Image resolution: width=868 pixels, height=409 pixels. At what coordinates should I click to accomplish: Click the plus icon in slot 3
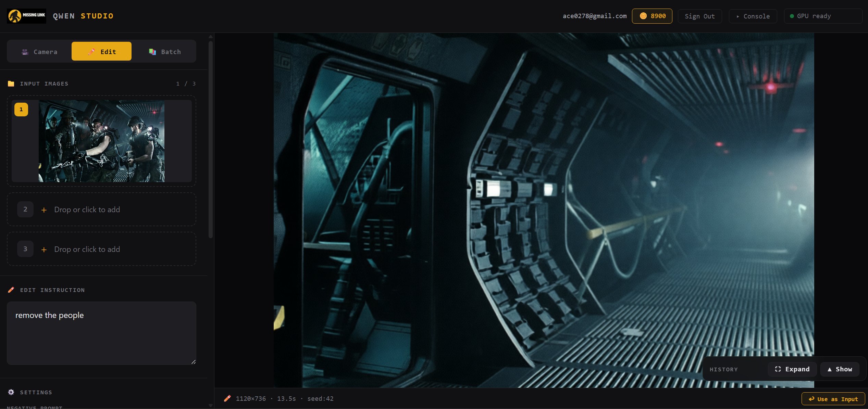44,250
